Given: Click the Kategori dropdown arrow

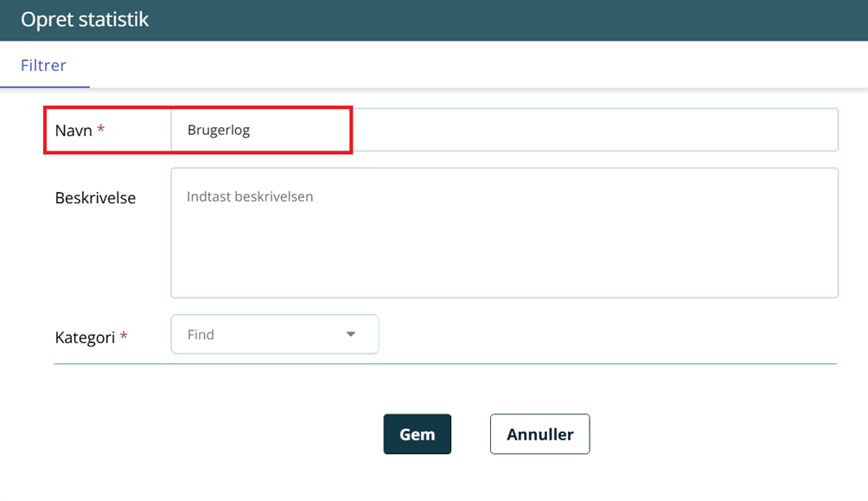Looking at the screenshot, I should tap(351, 335).
